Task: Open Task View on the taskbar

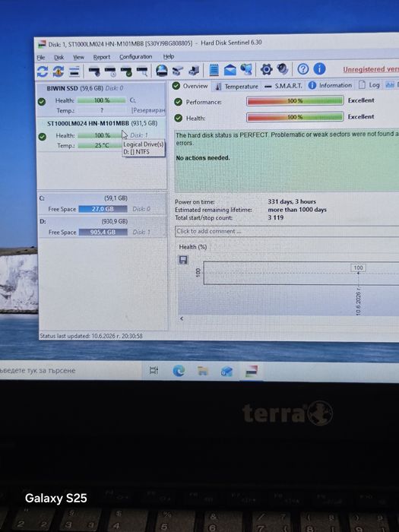Action: (154, 371)
